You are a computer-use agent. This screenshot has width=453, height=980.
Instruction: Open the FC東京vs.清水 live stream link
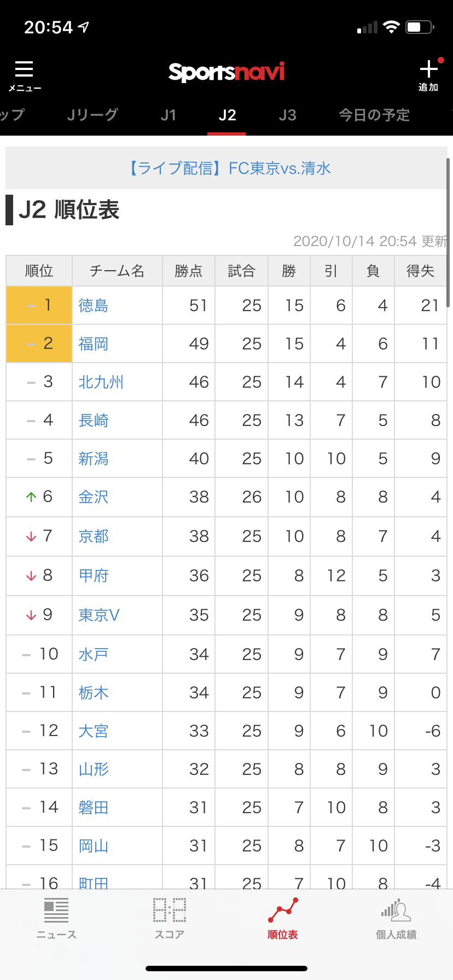[x=230, y=168]
